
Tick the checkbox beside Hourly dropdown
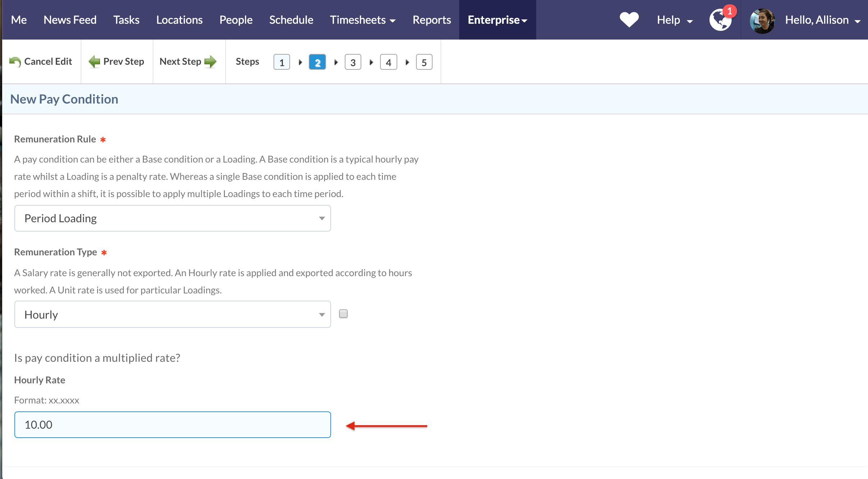pyautogui.click(x=343, y=314)
